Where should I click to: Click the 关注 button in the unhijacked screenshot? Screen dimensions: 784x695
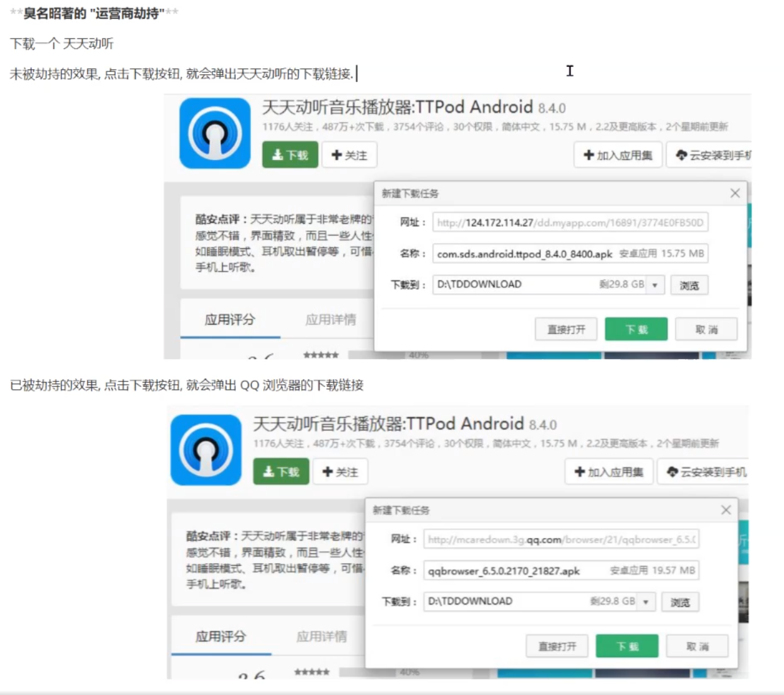coord(350,155)
